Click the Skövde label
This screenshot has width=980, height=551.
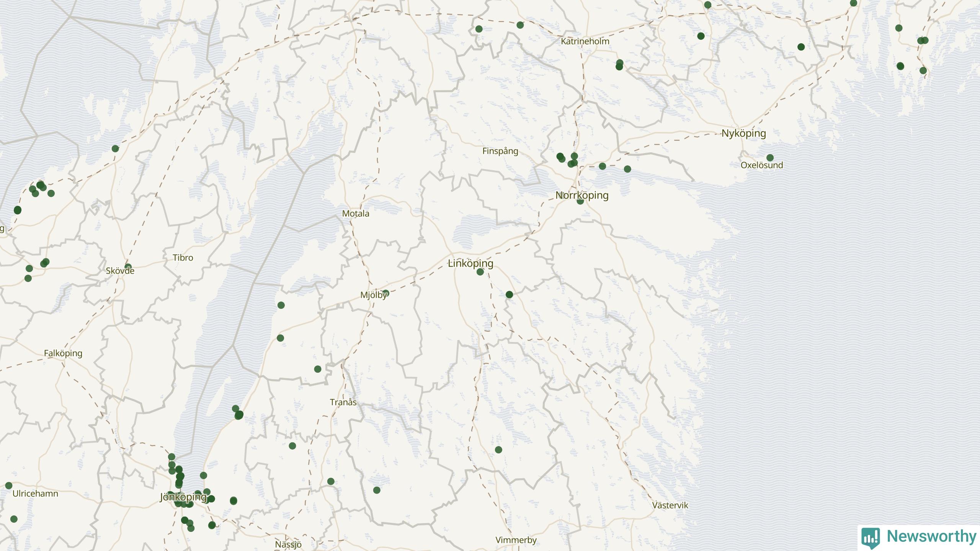[x=120, y=271]
